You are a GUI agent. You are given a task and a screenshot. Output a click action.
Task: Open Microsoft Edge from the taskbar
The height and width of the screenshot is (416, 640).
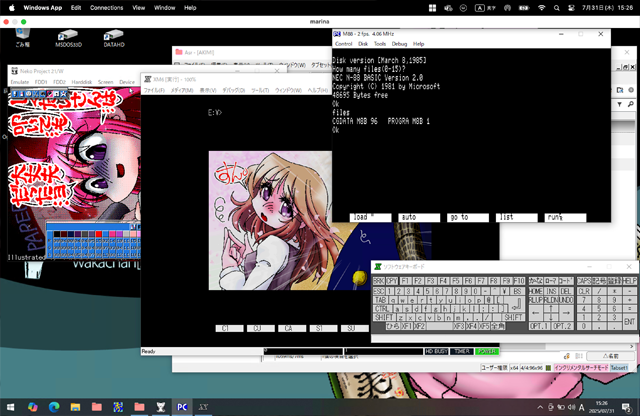[x=54, y=407]
